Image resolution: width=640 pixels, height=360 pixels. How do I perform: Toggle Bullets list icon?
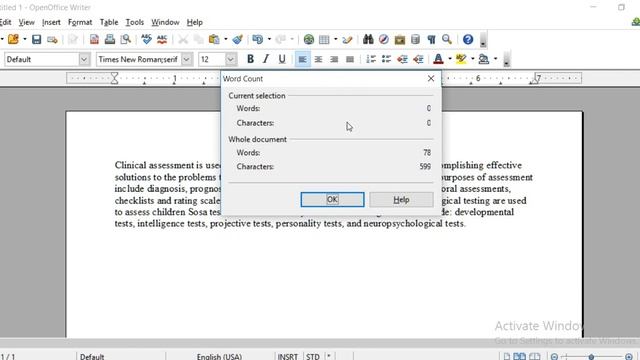pos(387,59)
